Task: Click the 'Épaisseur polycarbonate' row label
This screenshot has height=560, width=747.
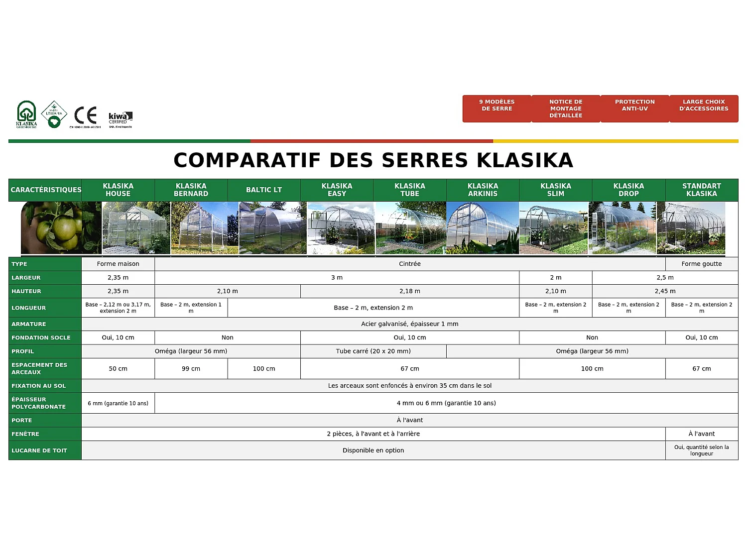Action: (x=45, y=403)
